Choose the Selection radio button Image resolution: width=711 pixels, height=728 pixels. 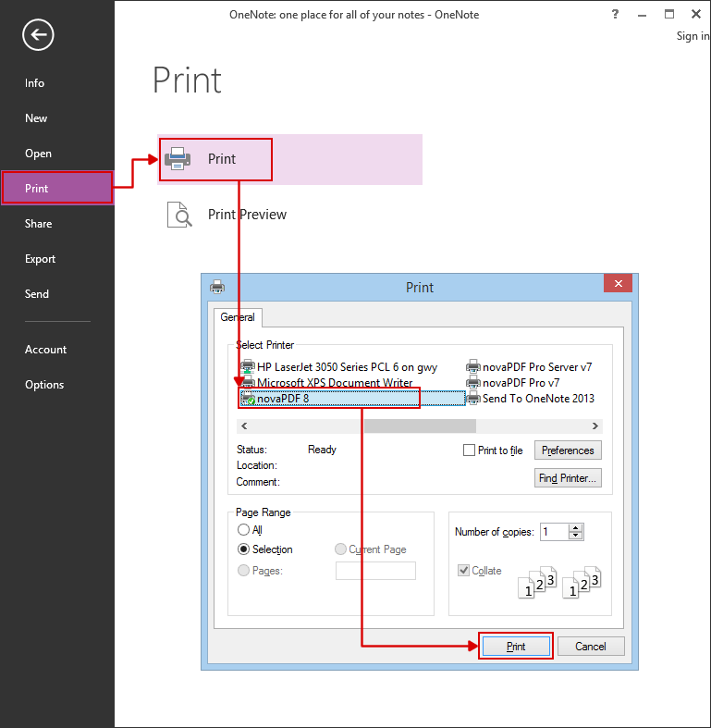point(243,549)
